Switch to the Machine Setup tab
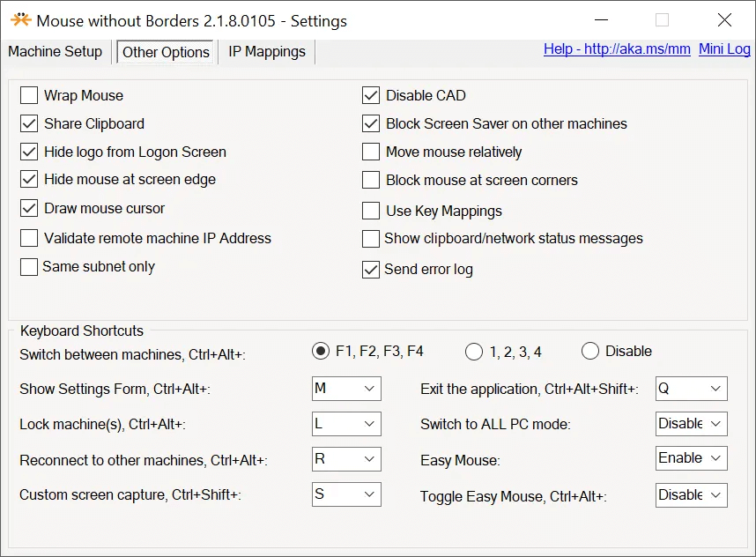The height and width of the screenshot is (557, 756). click(x=56, y=51)
